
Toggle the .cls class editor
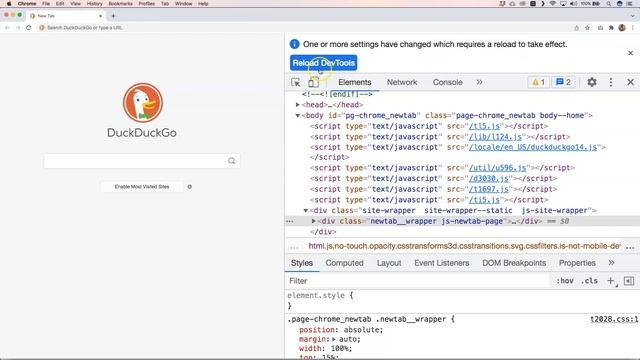click(x=589, y=281)
